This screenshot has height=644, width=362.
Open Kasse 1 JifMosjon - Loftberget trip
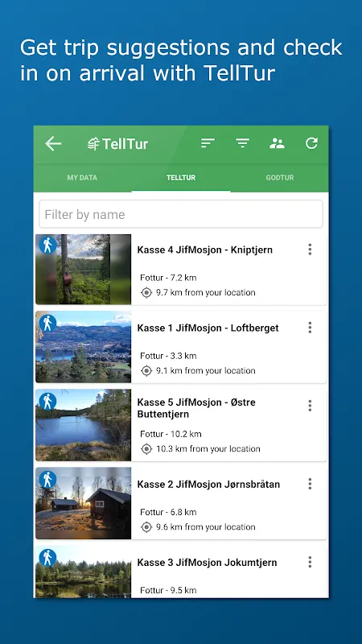(208, 328)
